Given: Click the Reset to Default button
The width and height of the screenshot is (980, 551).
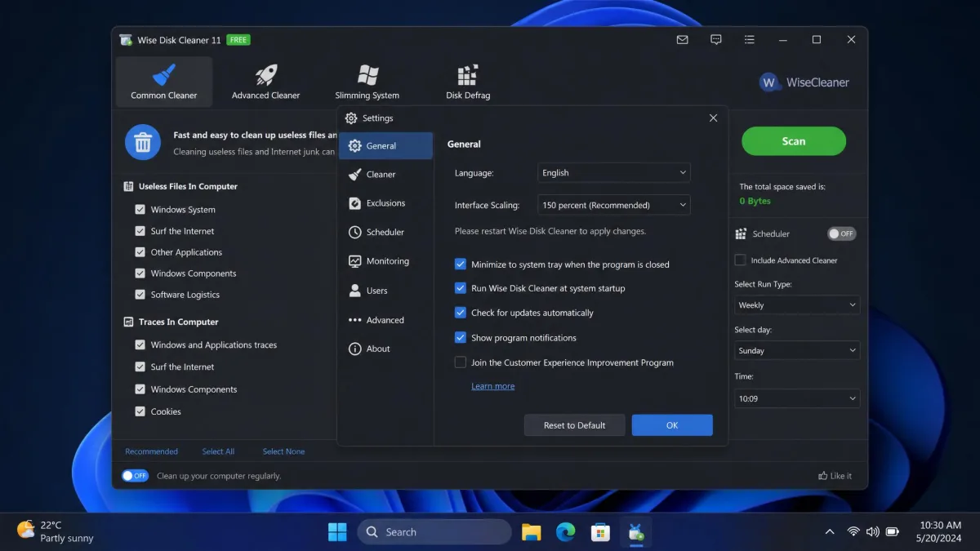Looking at the screenshot, I should 575,425.
